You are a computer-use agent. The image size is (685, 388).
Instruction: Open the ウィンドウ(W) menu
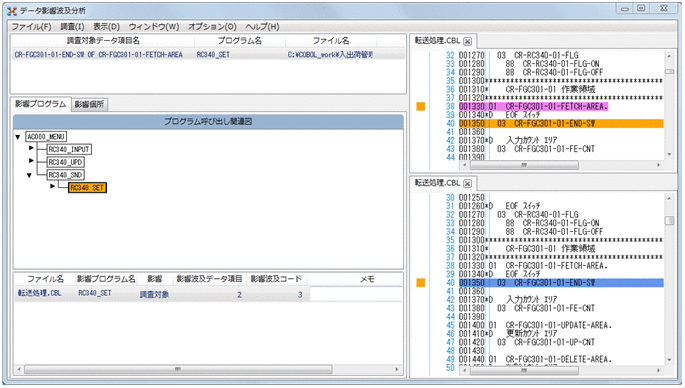[x=154, y=27]
